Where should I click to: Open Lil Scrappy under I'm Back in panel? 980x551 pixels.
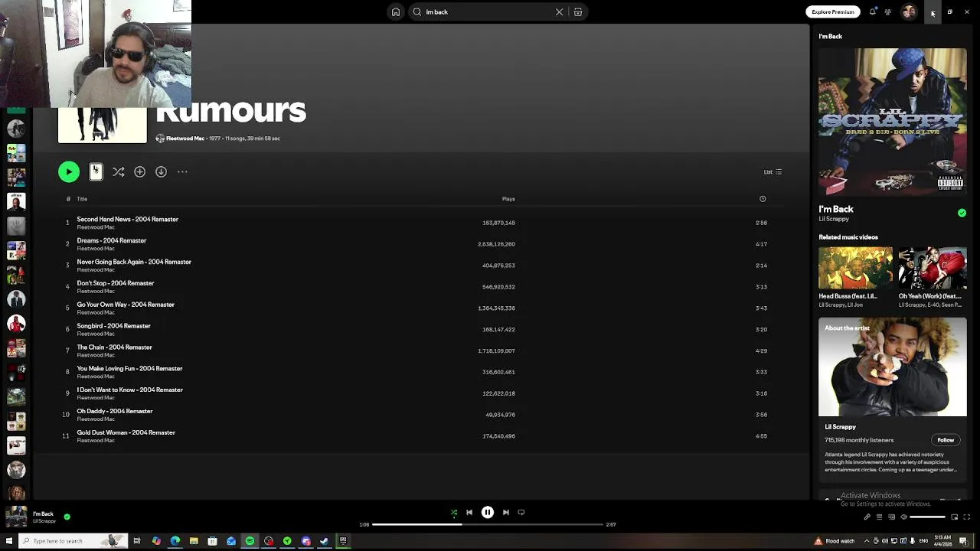point(834,220)
